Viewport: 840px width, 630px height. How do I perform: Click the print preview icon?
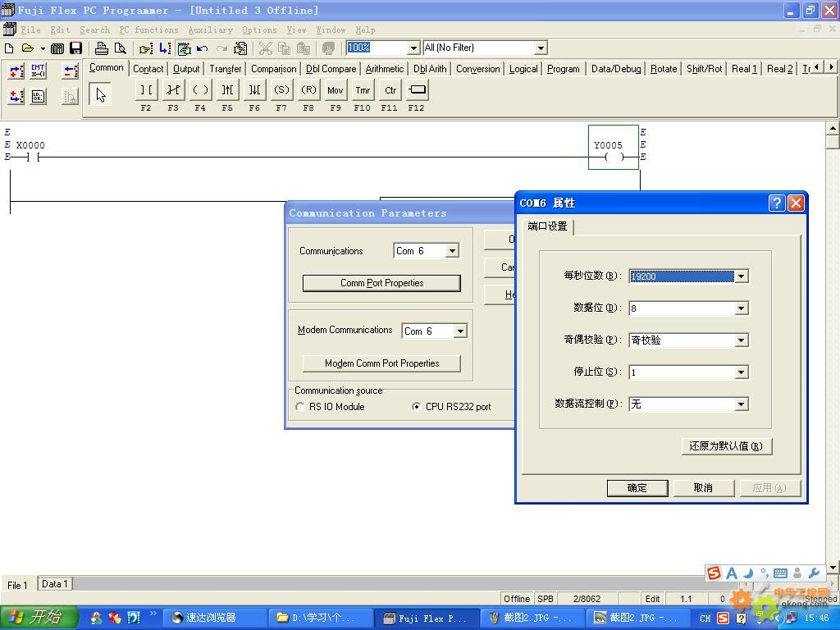121,48
